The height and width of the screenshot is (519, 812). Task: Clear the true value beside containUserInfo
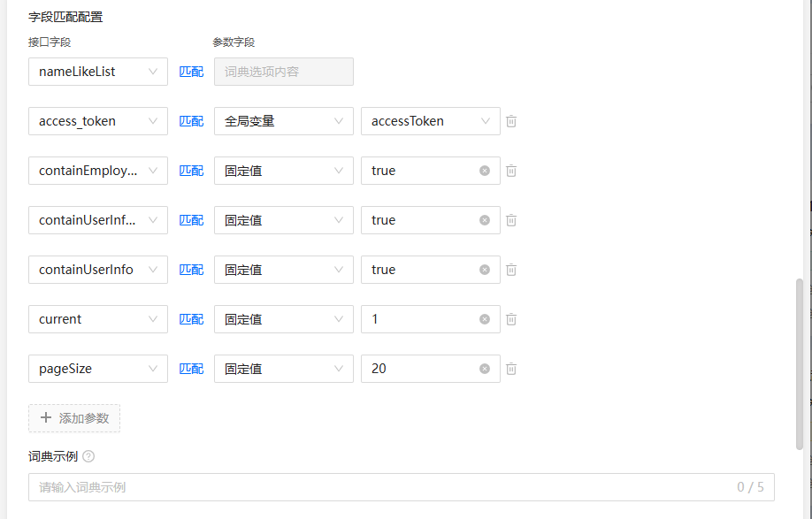484,270
